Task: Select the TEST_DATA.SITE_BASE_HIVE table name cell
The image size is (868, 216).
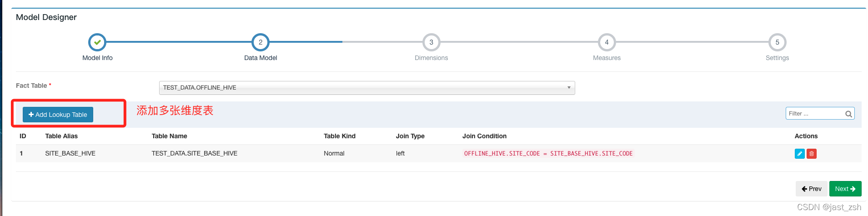Action: click(195, 153)
